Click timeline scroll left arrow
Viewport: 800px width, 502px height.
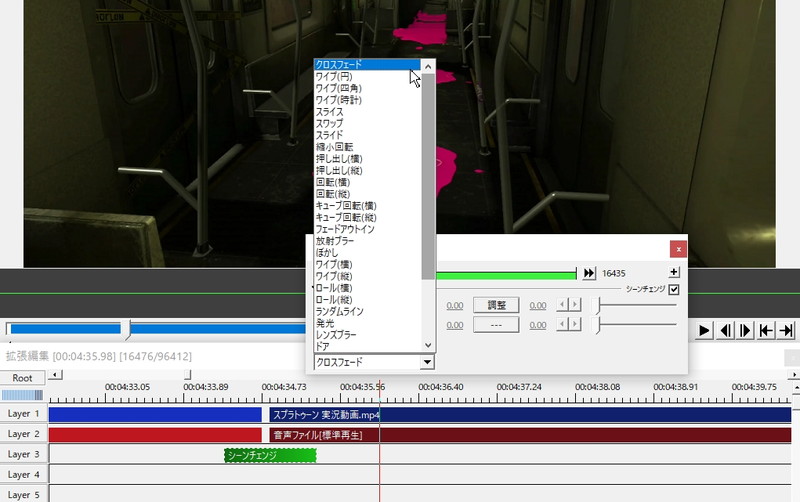pos(55,375)
